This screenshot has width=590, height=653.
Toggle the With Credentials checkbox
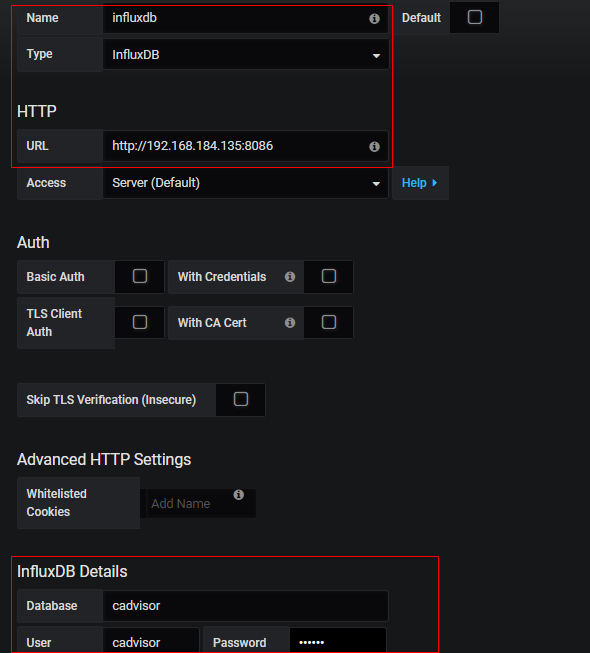(x=329, y=276)
